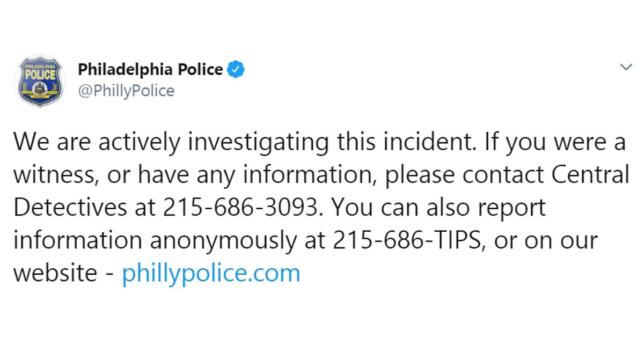Click the blue verified checkmark badge

(x=237, y=69)
